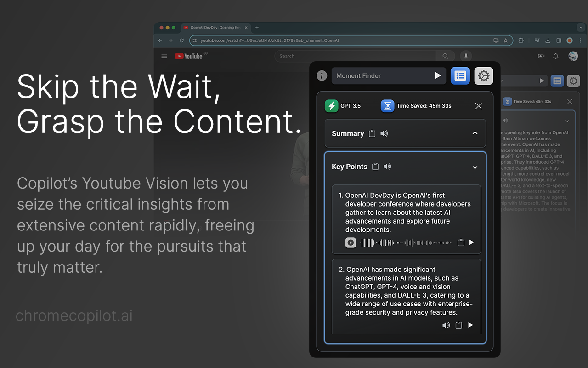Click the blue hourglass Time Saved icon
Image resolution: width=588 pixels, height=368 pixels.
(388, 106)
